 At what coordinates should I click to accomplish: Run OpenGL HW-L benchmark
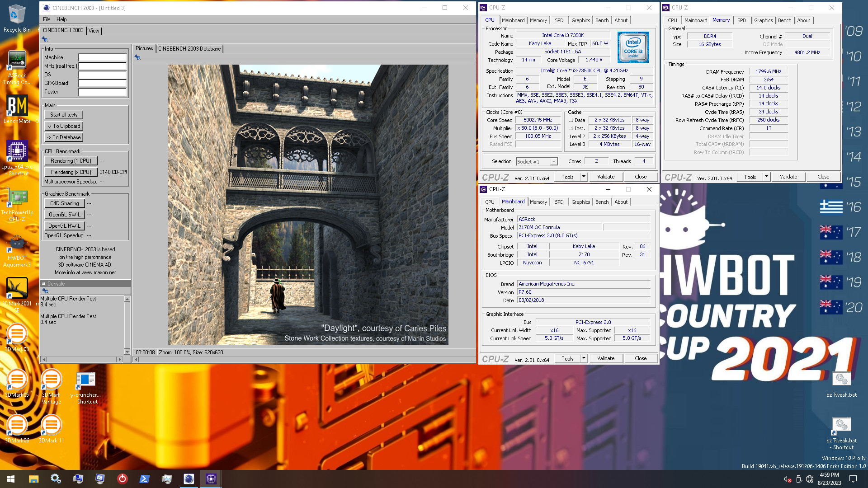(x=65, y=226)
